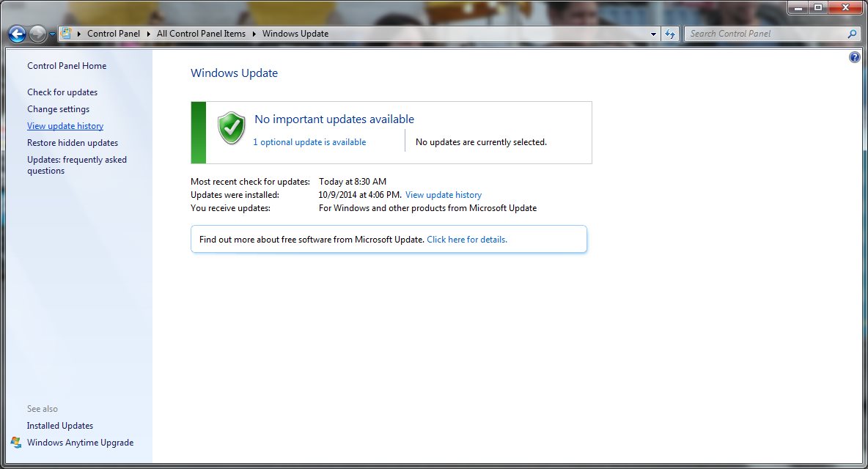The height and width of the screenshot is (469, 868).
Task: Open Windows Anytime Upgrade link
Action: [x=80, y=443]
